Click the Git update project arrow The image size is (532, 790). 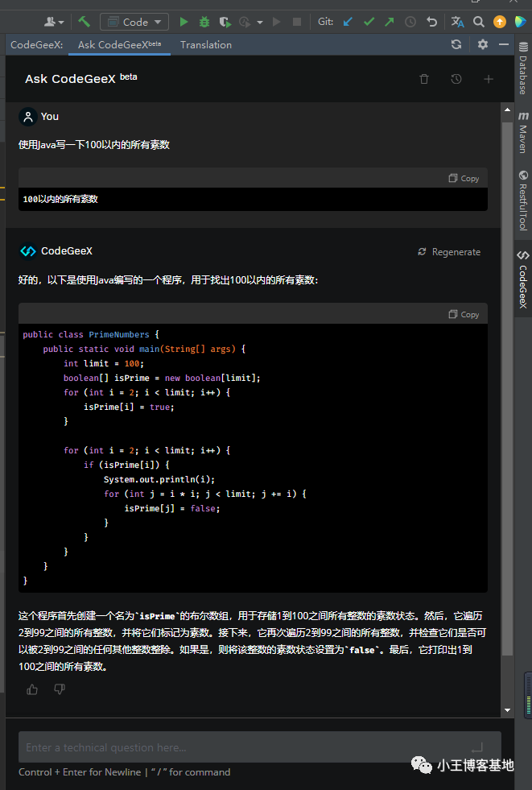click(348, 22)
